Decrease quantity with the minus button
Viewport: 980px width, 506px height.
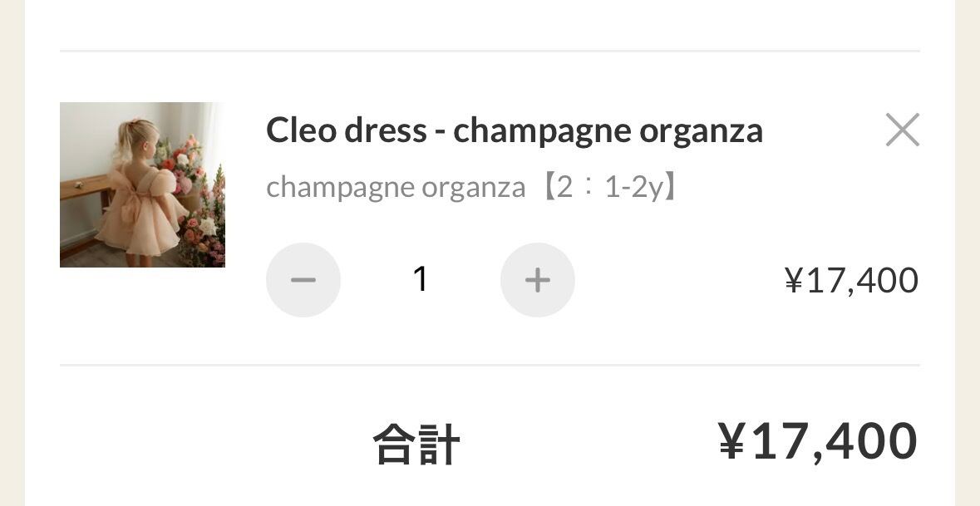tap(303, 280)
